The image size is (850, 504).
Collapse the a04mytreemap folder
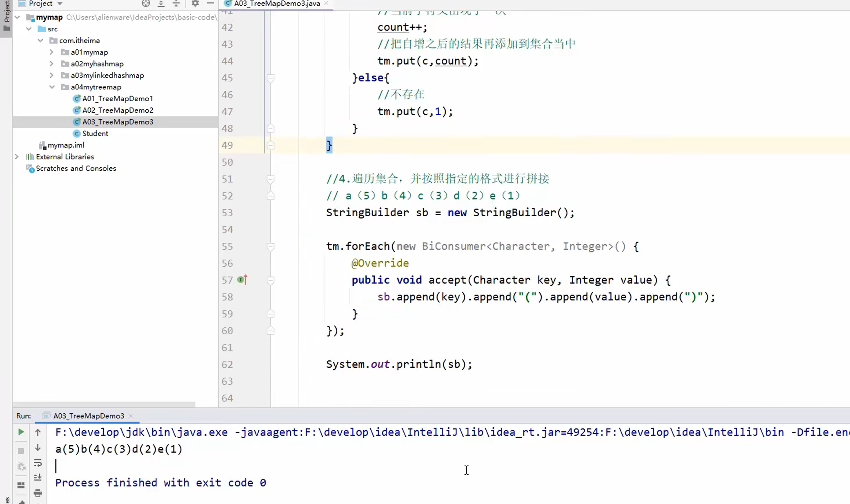click(x=52, y=87)
